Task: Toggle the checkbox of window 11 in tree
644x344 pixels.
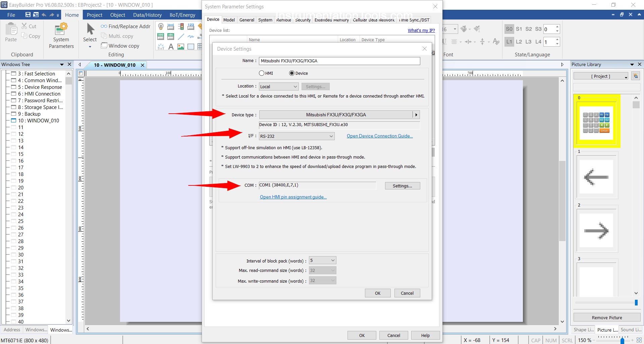Action: pyautogui.click(x=14, y=127)
